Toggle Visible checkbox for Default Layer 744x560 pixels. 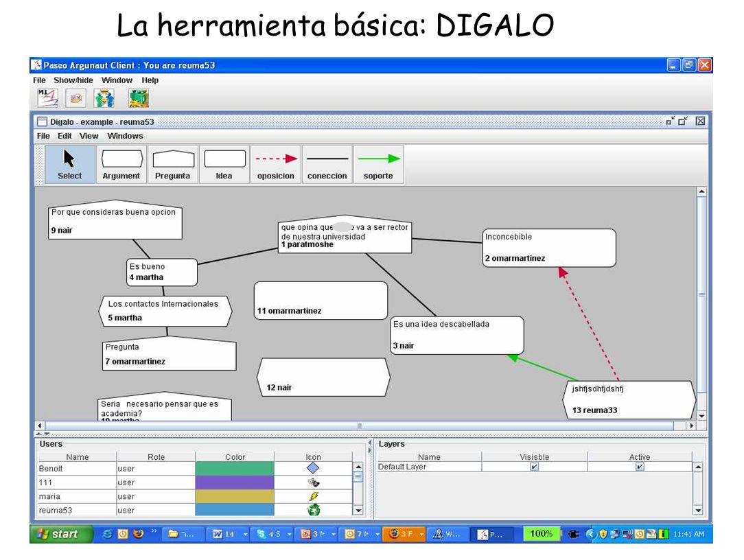534,467
